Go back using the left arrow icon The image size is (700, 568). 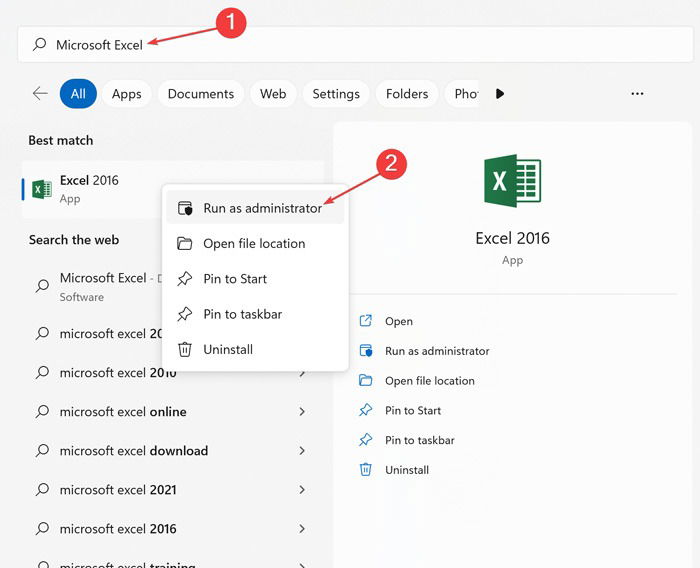(x=40, y=93)
